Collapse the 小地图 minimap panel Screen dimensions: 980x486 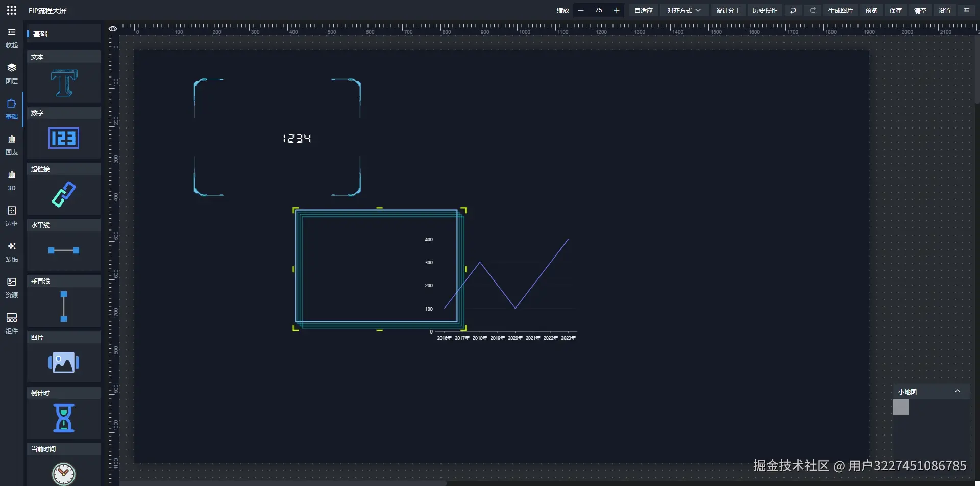958,391
